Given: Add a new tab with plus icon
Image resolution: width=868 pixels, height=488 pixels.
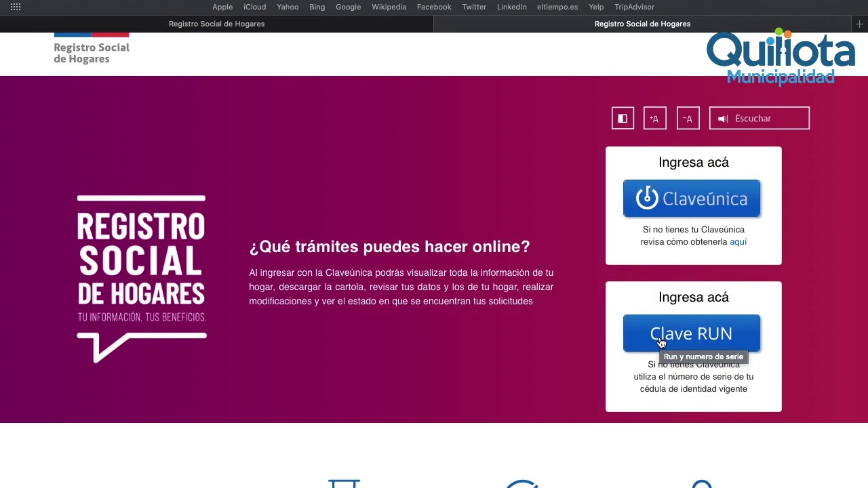Looking at the screenshot, I should [859, 24].
